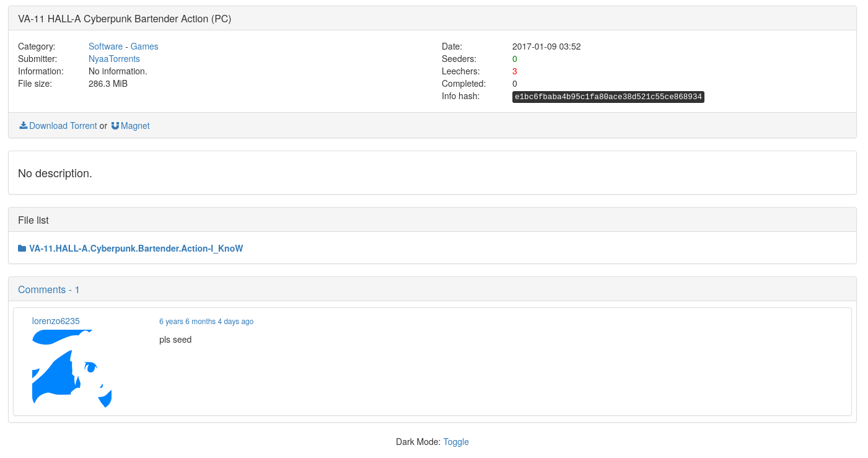Collapse the Comments - 1 section
This screenshot has height=458, width=868.
(49, 289)
